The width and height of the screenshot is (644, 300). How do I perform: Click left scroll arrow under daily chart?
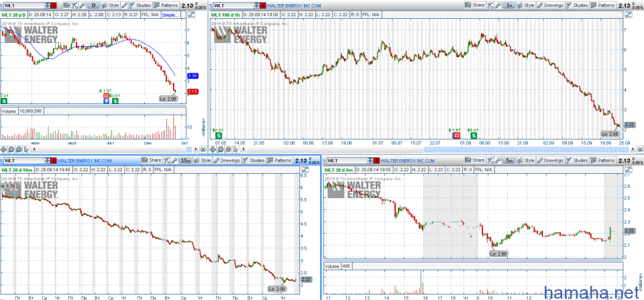[34, 149]
